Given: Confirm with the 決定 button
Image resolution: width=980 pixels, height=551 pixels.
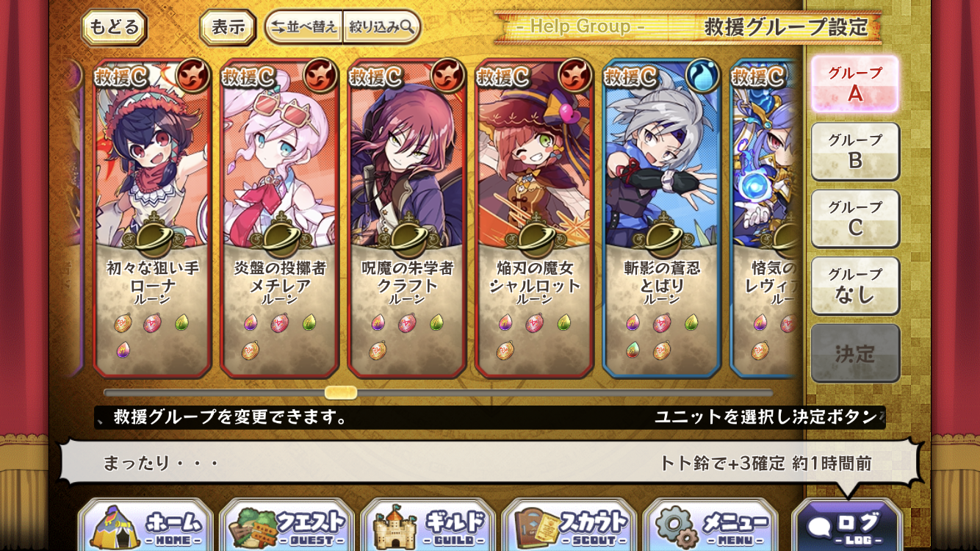Looking at the screenshot, I should pyautogui.click(x=855, y=353).
